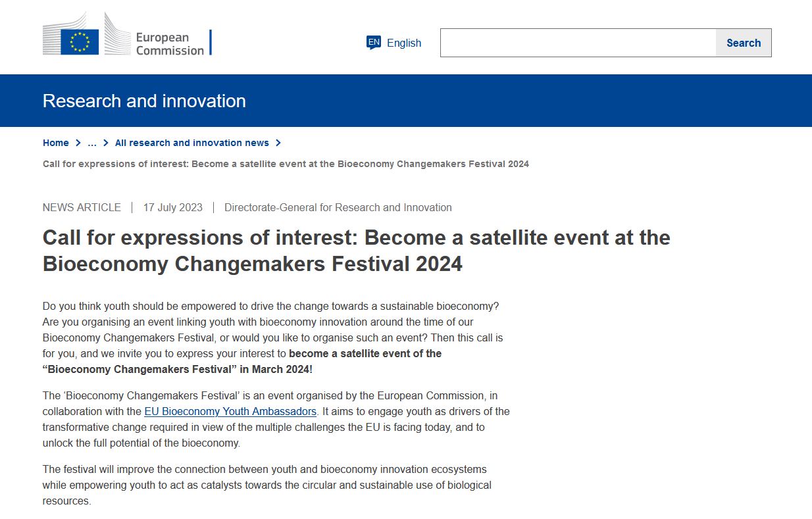Screen dimensions: 812x519
Task: Open the EU Bioeconomy Youth Ambassadors link
Action: [230, 411]
